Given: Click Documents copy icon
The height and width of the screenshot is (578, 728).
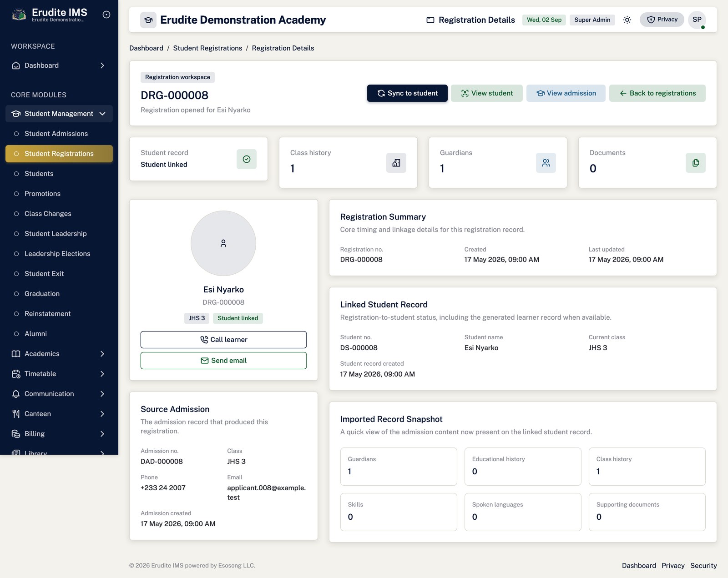Looking at the screenshot, I should [x=696, y=163].
